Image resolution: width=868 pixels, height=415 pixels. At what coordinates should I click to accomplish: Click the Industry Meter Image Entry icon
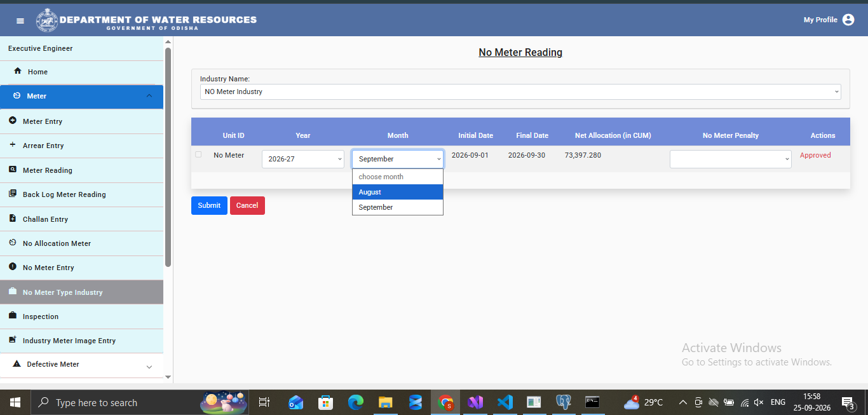click(13, 340)
